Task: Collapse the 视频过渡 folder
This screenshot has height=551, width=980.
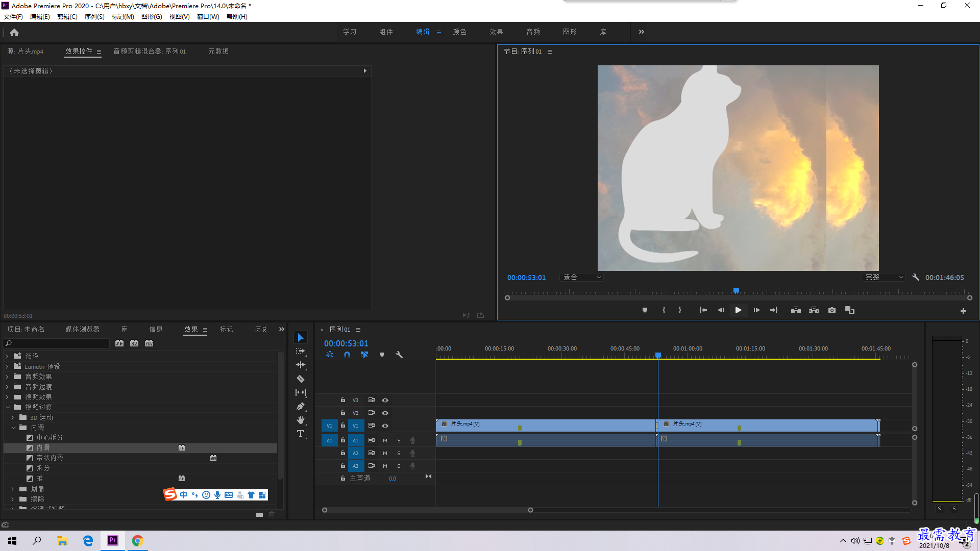Action: coord(8,407)
